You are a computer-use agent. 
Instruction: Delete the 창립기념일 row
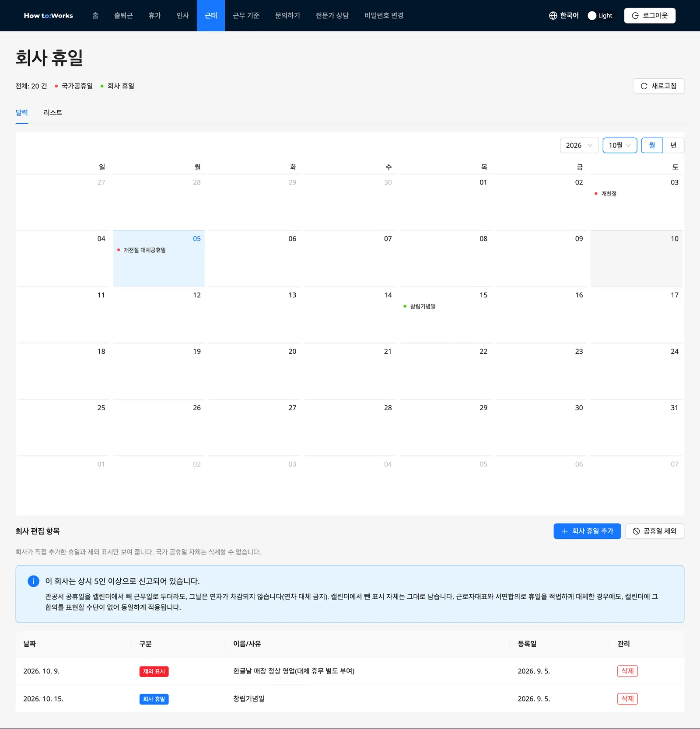(x=627, y=699)
